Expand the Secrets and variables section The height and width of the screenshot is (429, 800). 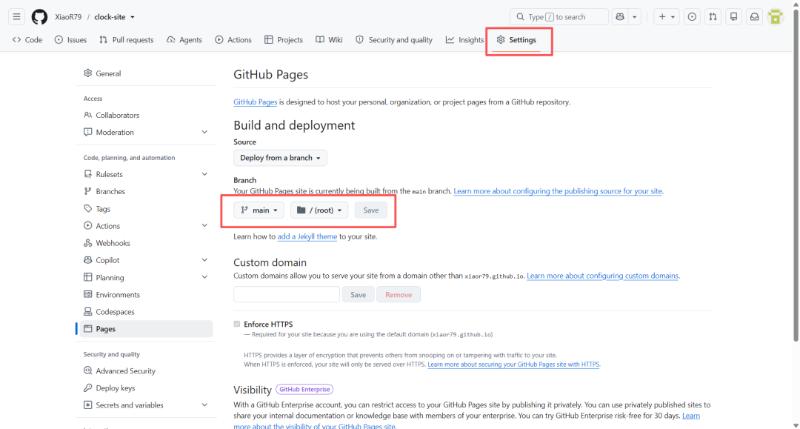pos(204,405)
